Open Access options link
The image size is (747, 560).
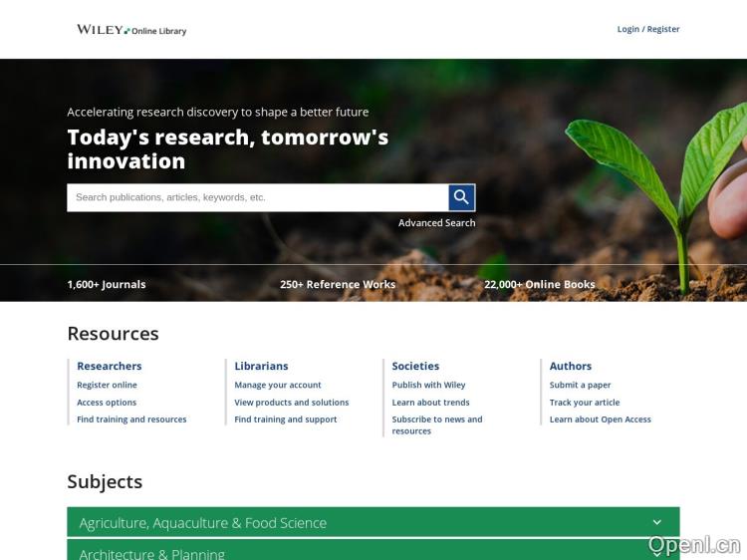pos(107,403)
